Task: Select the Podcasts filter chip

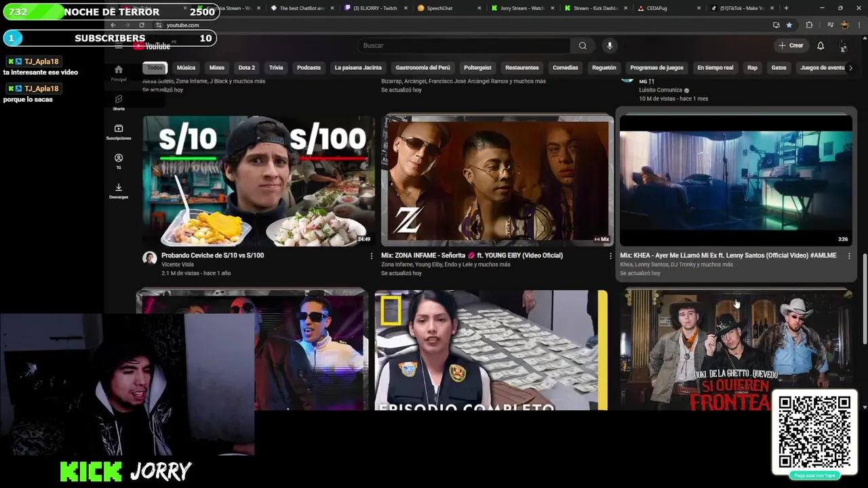Action: pos(309,68)
